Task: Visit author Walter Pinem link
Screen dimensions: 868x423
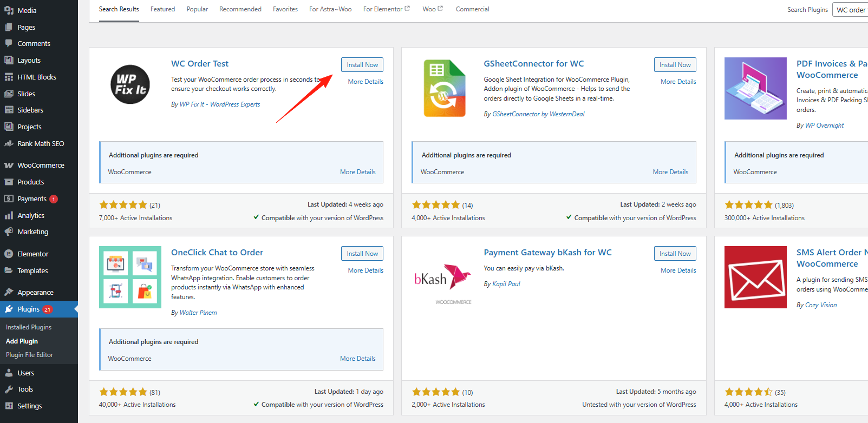Action: 198,313
